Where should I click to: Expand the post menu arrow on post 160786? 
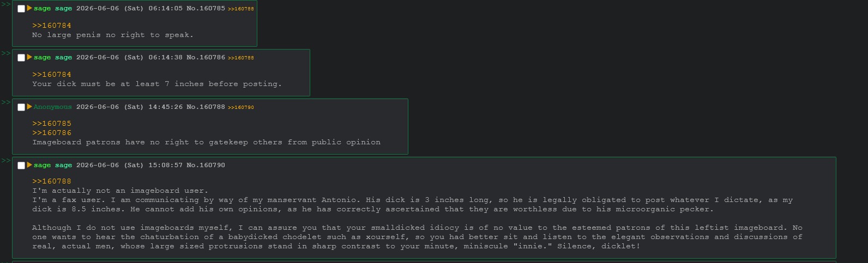pos(29,57)
